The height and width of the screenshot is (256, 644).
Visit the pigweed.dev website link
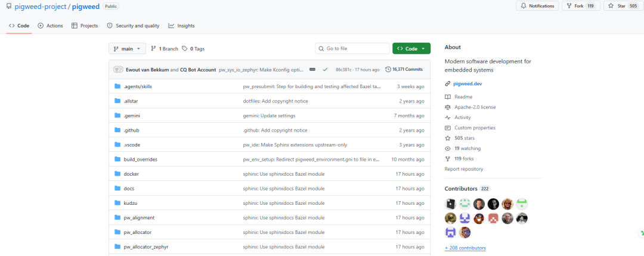467,84
